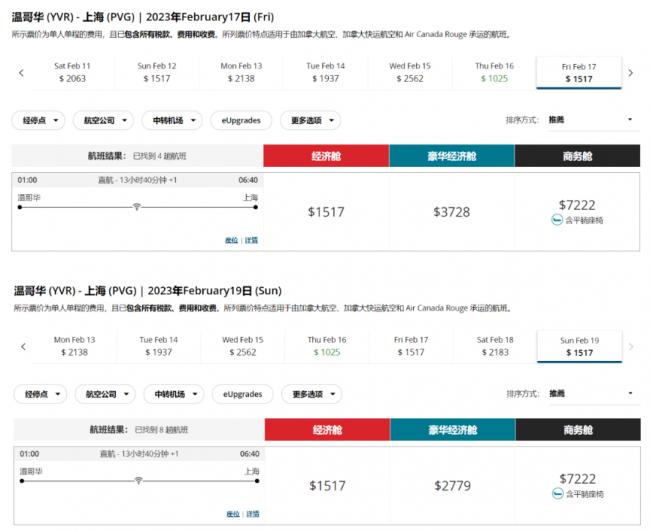The width and height of the screenshot is (650, 531).
Task: Click the February19日 (Sun) route heading
Action: tap(148, 291)
